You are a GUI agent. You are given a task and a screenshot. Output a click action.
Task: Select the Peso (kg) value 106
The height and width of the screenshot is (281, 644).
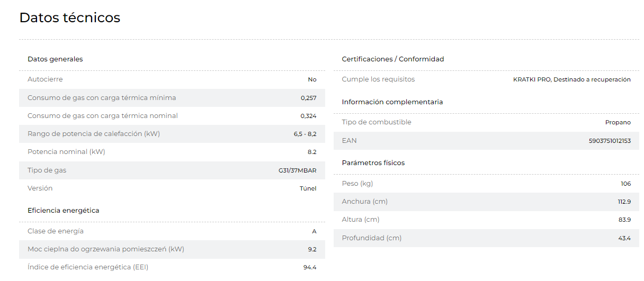(626, 184)
